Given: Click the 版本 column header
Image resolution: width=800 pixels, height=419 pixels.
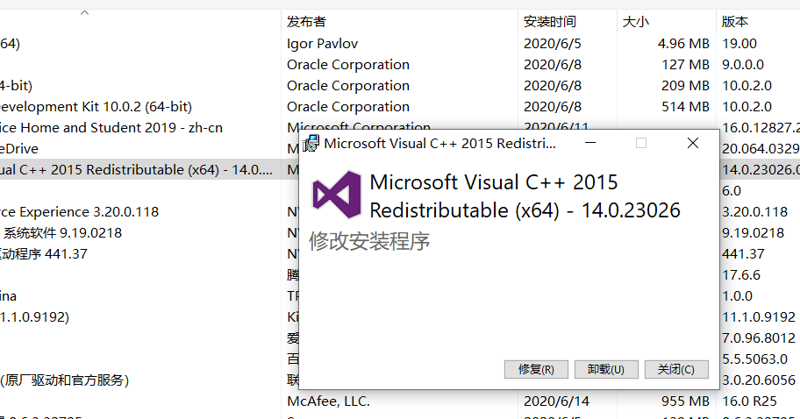Looking at the screenshot, I should click(x=734, y=21).
